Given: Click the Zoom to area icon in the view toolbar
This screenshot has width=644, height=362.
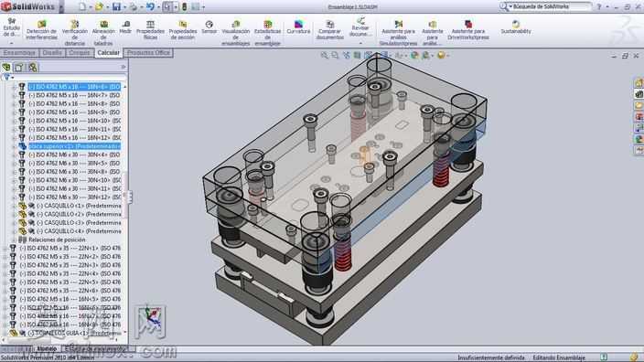Looking at the screenshot, I should pyautogui.click(x=335, y=55).
